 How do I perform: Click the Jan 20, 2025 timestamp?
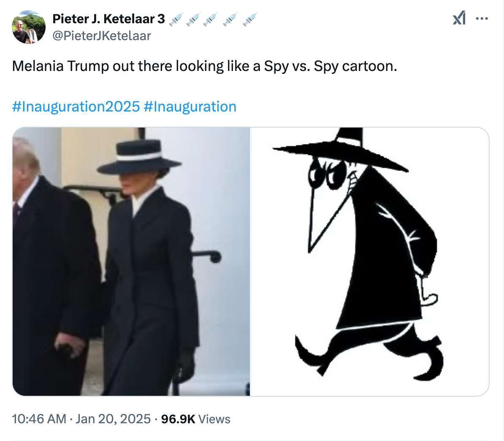(x=112, y=419)
